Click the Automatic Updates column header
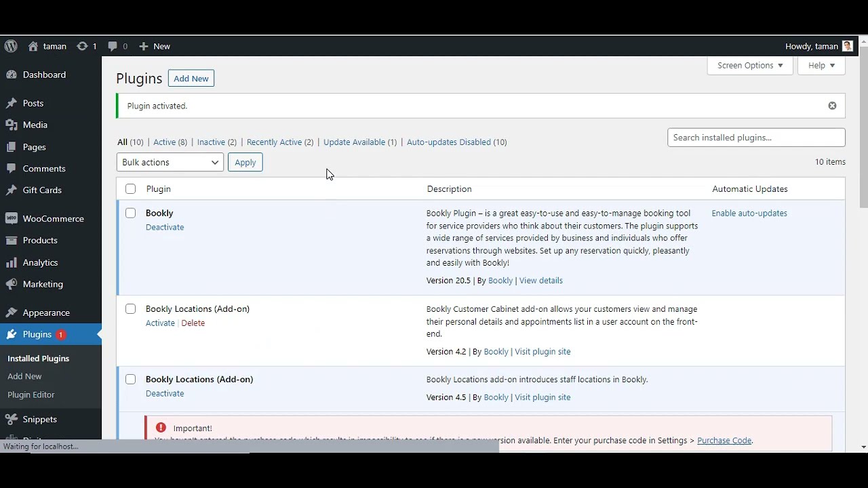This screenshot has width=868, height=488. pyautogui.click(x=750, y=189)
